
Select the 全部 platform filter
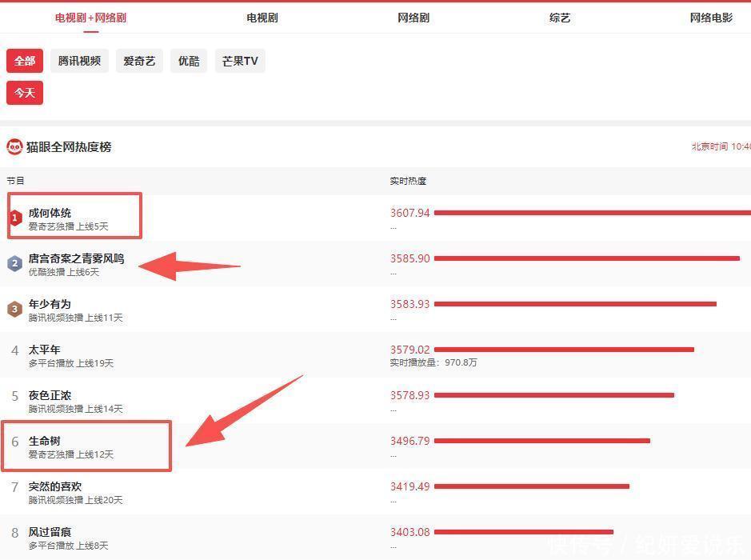pyautogui.click(x=25, y=61)
